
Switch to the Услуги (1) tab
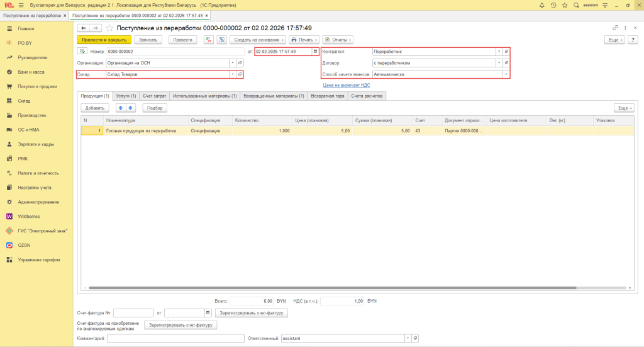point(126,96)
